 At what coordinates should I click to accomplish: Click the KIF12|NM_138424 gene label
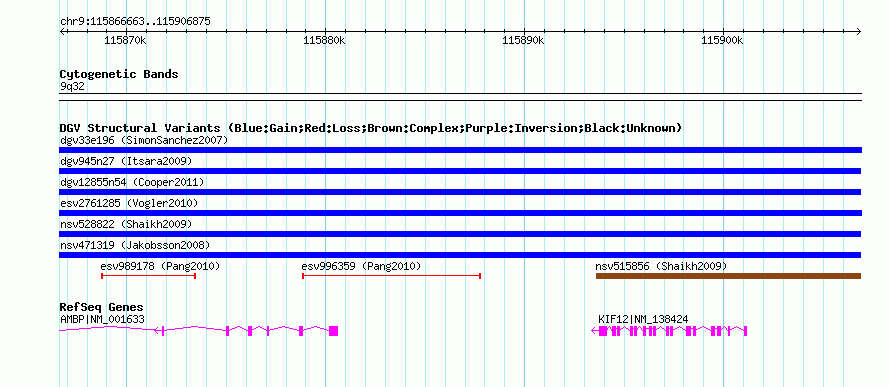[x=643, y=319]
